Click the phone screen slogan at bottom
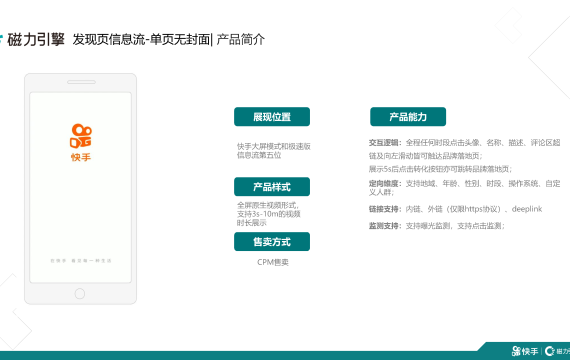 click(x=81, y=261)
